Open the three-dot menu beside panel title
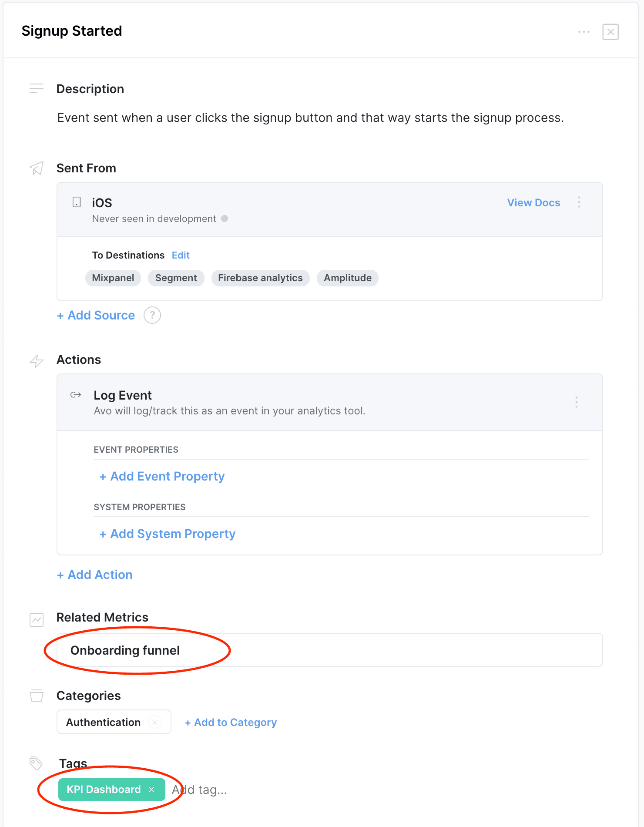Image resolution: width=644 pixels, height=827 pixels. click(584, 32)
